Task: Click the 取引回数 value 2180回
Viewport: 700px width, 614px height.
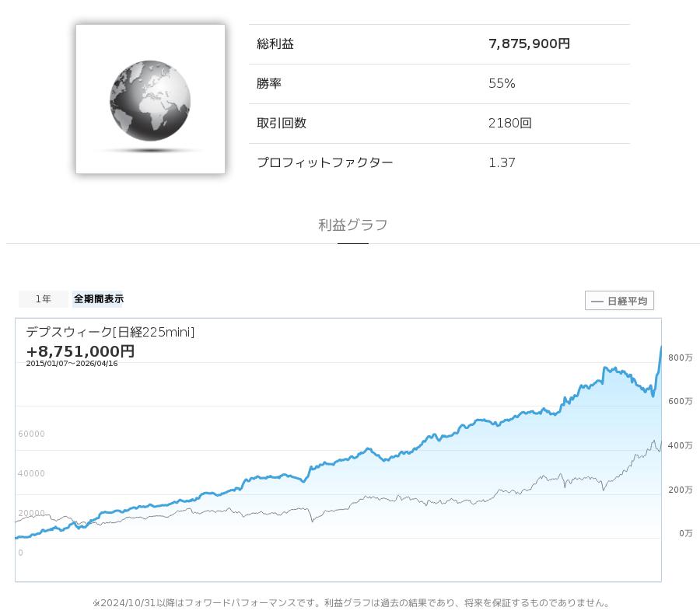Action: 509,124
